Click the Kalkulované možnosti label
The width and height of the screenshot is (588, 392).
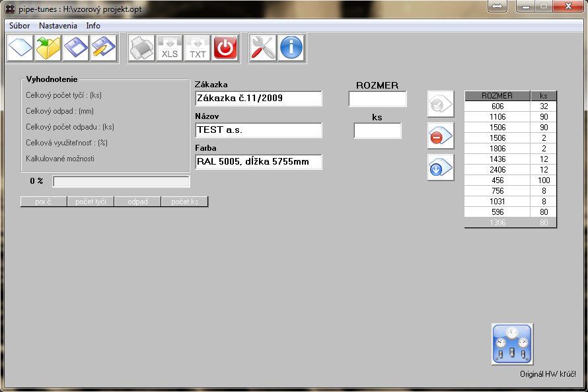(x=60, y=159)
